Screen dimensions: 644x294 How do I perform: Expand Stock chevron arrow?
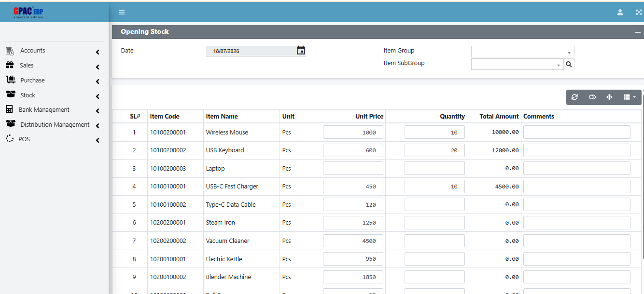click(98, 96)
